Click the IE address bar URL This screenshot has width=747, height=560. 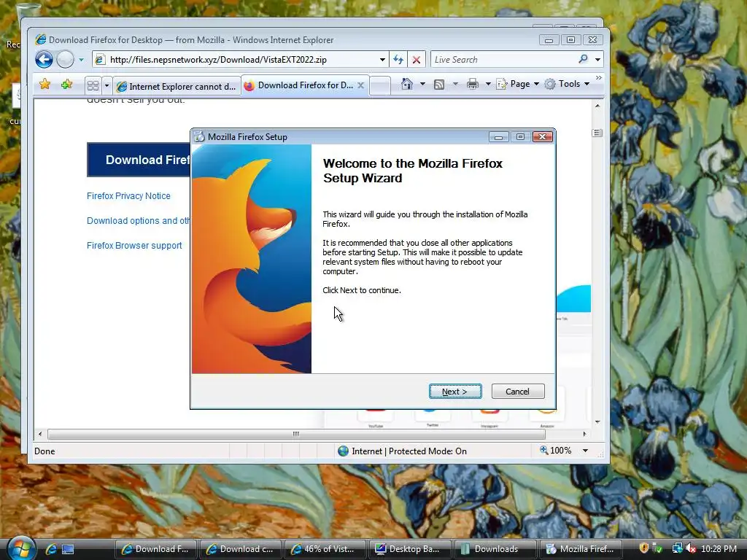click(x=218, y=60)
